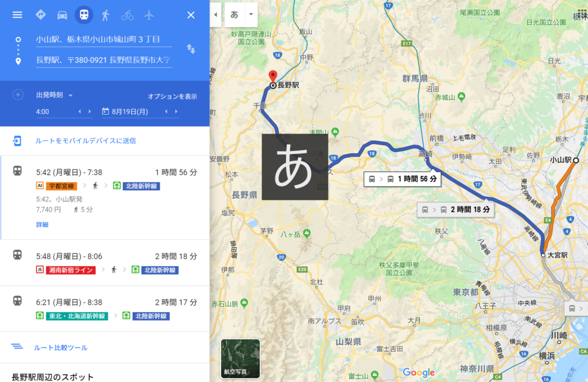Image resolution: width=588 pixels, height=382 pixels.
Task: Open the あ input method dropdown arrow
Action: 251,14
